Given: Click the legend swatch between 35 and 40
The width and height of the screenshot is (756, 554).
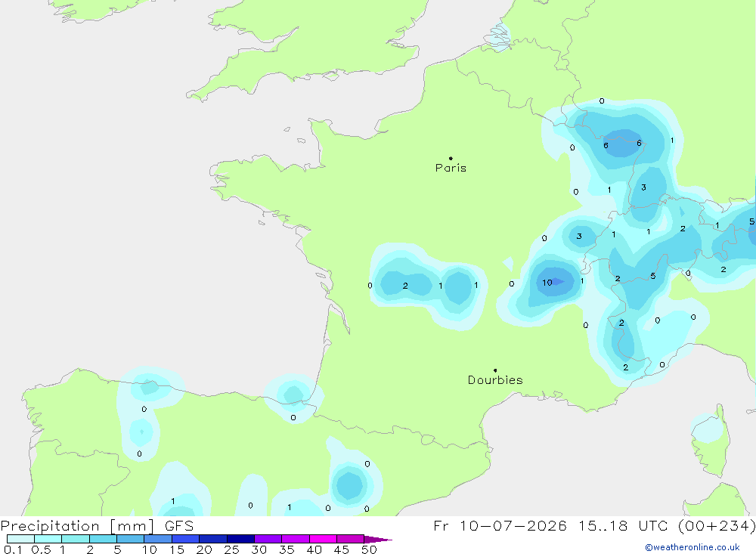Looking at the screenshot, I should click(295, 539).
